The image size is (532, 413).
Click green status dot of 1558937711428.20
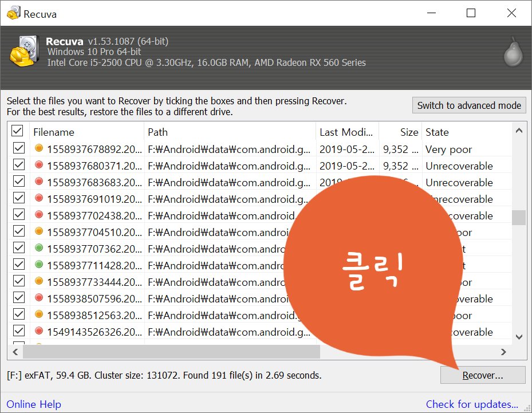coord(39,264)
